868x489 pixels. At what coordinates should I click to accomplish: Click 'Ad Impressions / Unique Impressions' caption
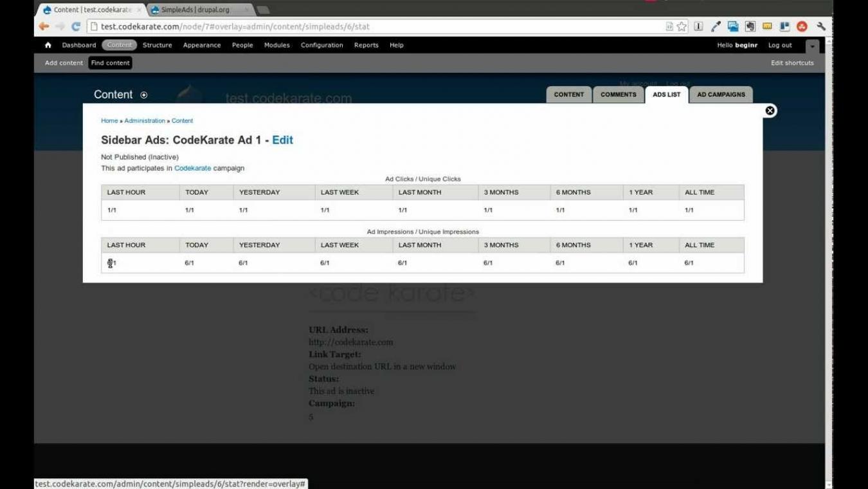point(423,232)
